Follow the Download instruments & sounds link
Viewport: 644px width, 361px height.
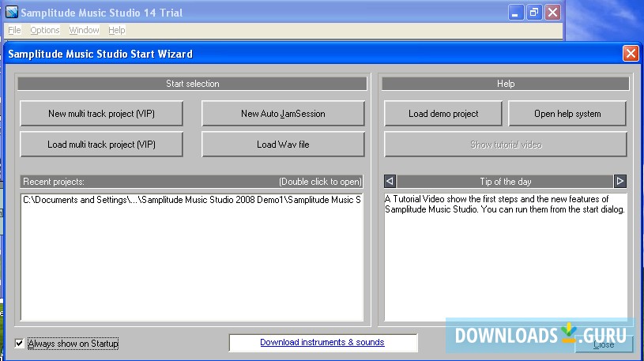(x=322, y=342)
